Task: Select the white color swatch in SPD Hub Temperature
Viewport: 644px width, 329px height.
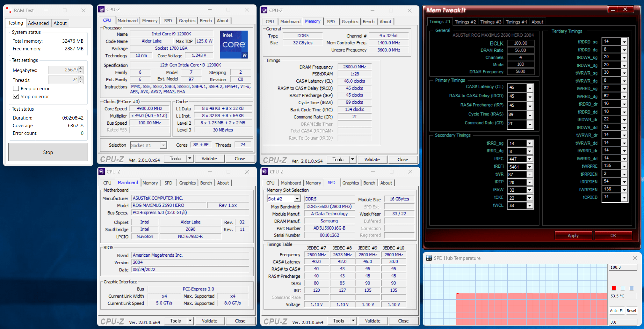Action: pos(623,288)
